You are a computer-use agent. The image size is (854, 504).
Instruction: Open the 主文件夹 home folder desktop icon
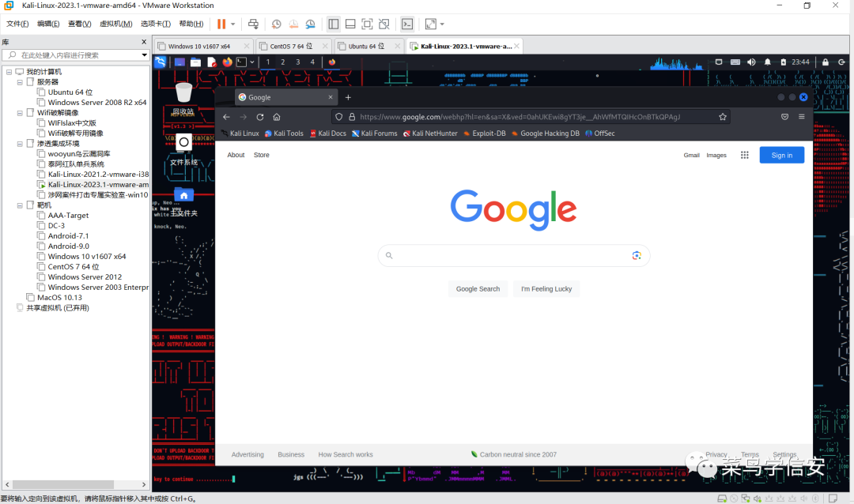click(183, 201)
